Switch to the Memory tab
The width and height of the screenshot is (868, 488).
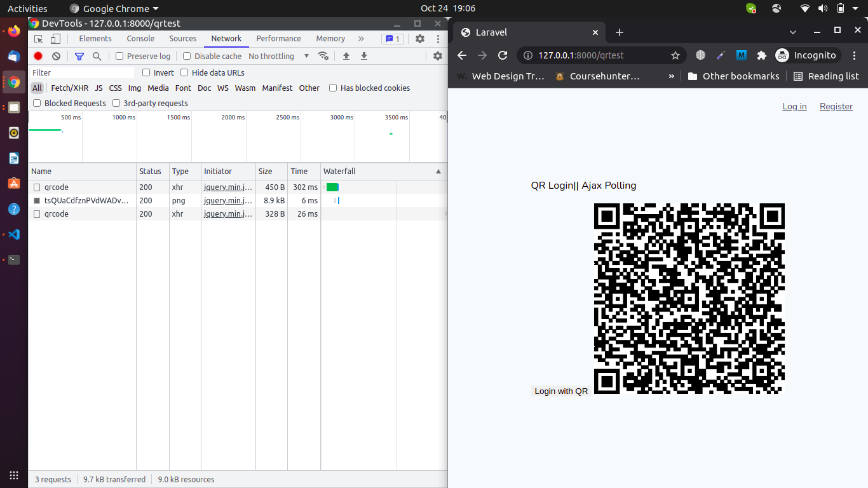(330, 39)
